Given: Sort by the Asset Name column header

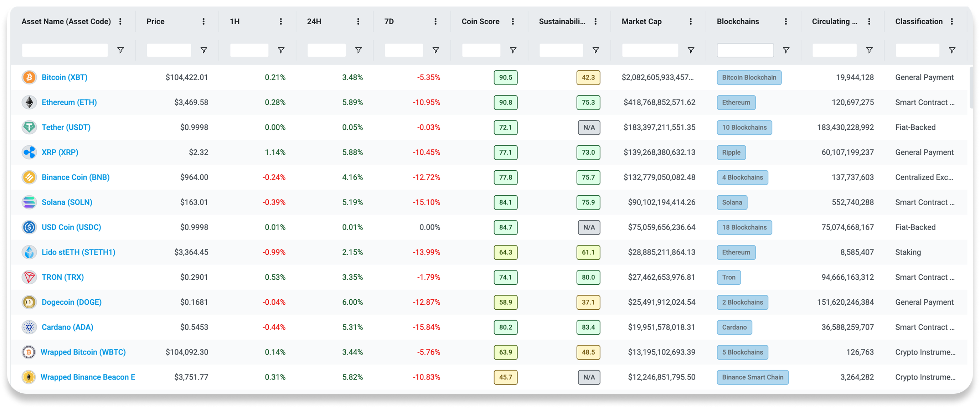Looking at the screenshot, I should [x=66, y=22].
